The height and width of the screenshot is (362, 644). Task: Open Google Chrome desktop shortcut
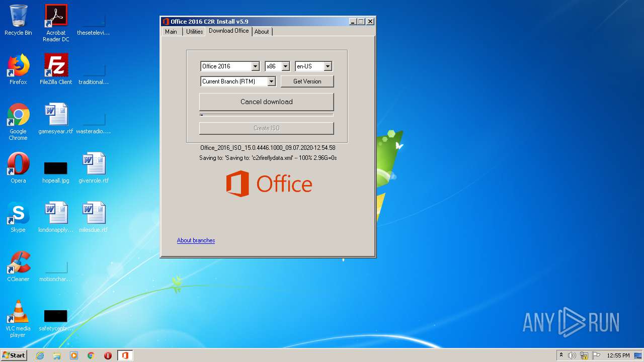pos(18,122)
